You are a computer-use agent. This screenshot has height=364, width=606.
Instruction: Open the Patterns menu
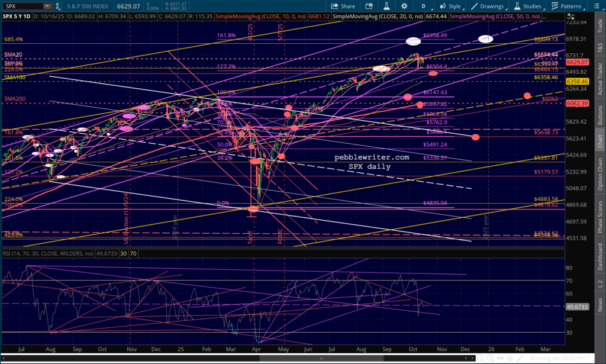coord(566,6)
